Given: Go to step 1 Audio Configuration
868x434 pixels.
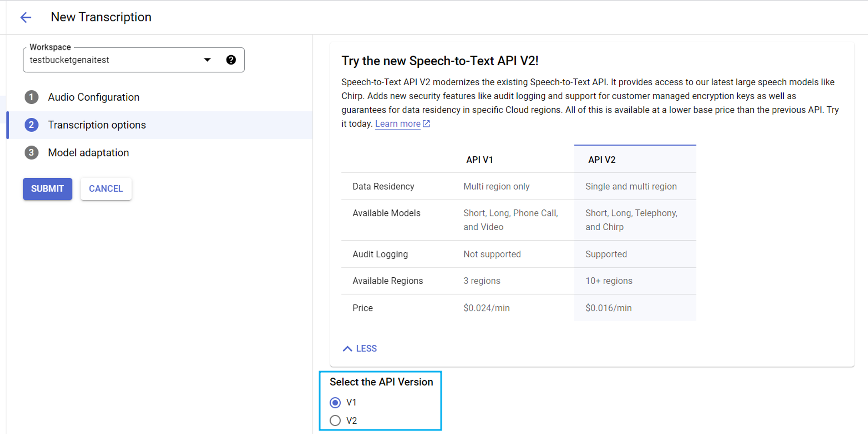Looking at the screenshot, I should point(94,97).
